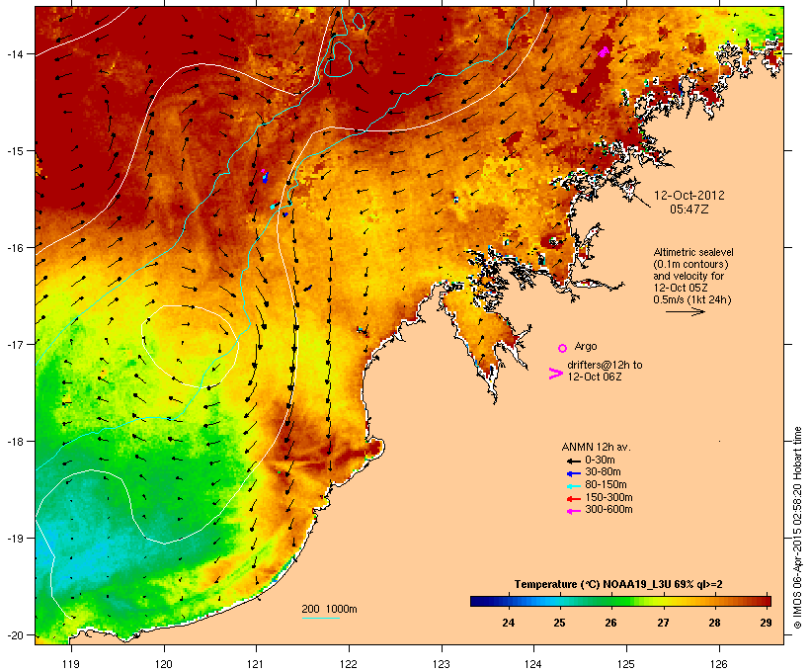Click the longitude axis label 126
Image resolution: width=810 pixels, height=672 pixels.
[718, 664]
